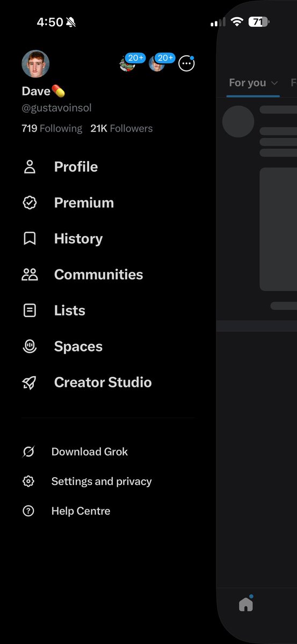Click the Creator Studio rocket icon
The height and width of the screenshot is (644, 297).
coord(30,383)
